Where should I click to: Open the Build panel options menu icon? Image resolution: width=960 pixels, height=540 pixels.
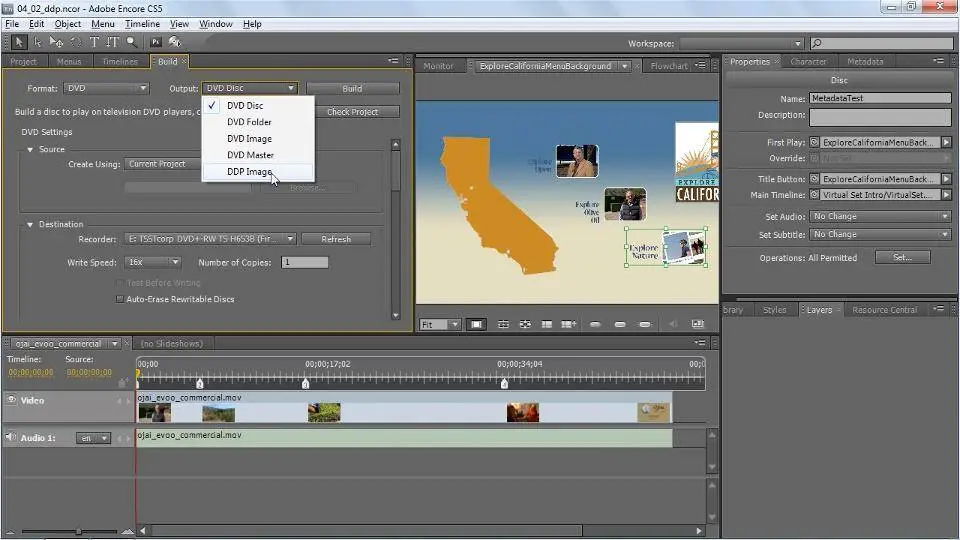point(393,61)
